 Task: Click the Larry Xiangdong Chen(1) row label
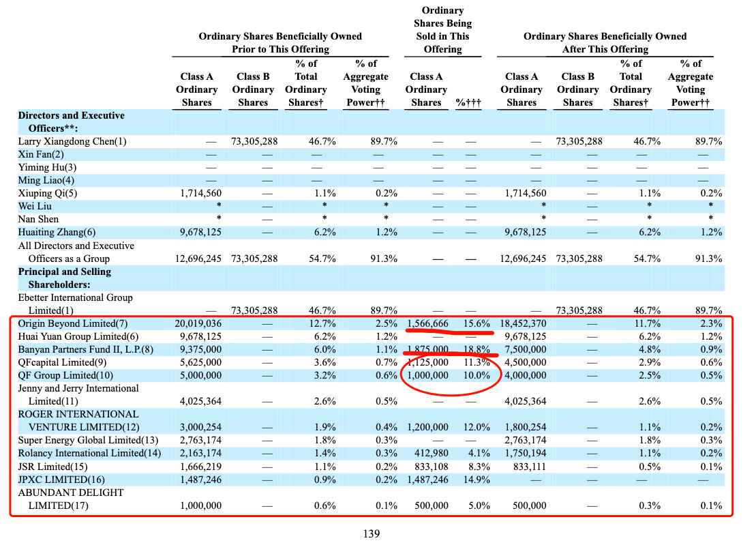tap(72, 141)
